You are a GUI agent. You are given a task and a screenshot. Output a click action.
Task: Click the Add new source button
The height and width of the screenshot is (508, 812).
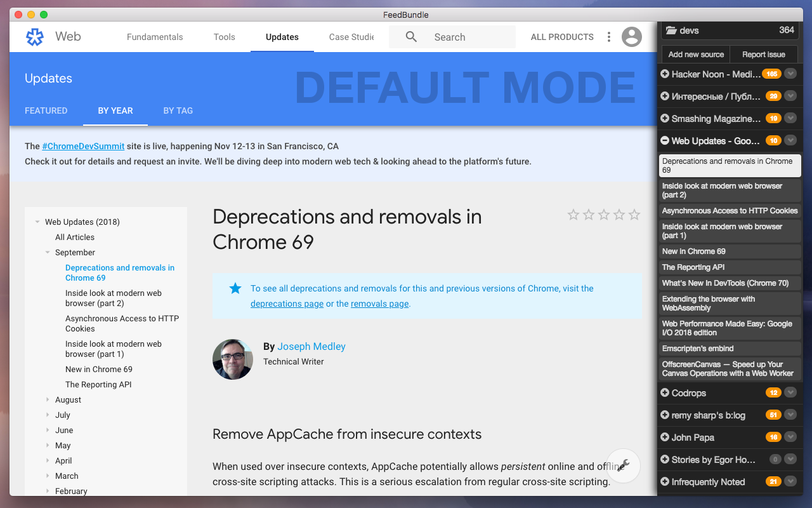[696, 55]
